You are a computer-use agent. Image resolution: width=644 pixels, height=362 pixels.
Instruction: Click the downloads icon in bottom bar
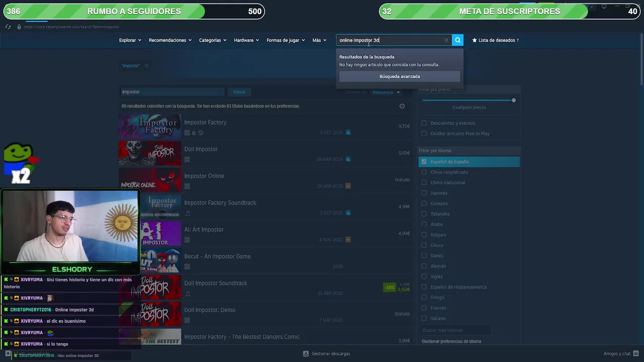point(306,353)
